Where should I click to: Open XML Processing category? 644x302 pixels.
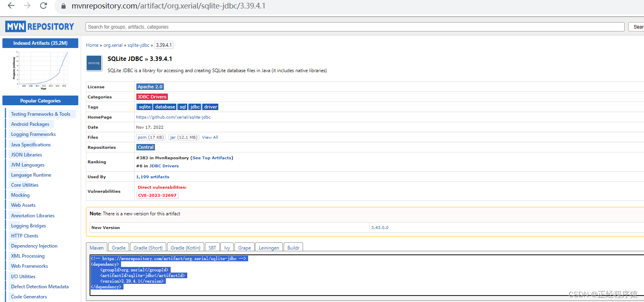[x=28, y=256]
